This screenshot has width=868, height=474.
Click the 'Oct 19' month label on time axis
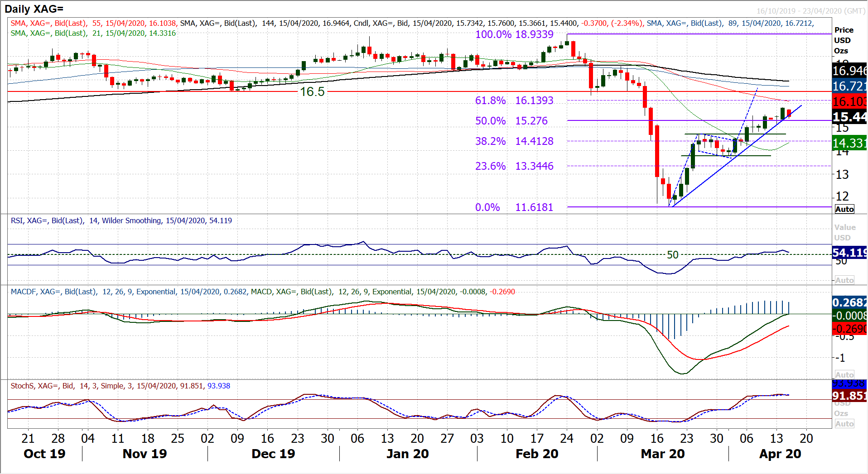(44, 454)
